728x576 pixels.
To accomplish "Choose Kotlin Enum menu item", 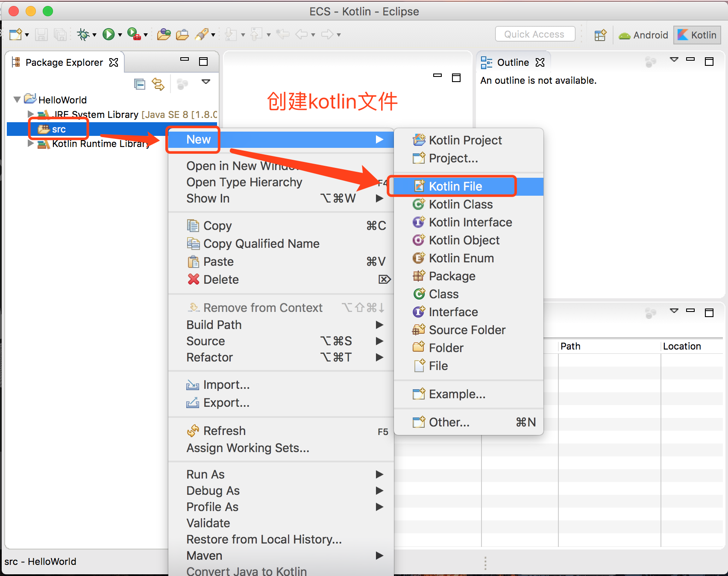I will [469, 258].
